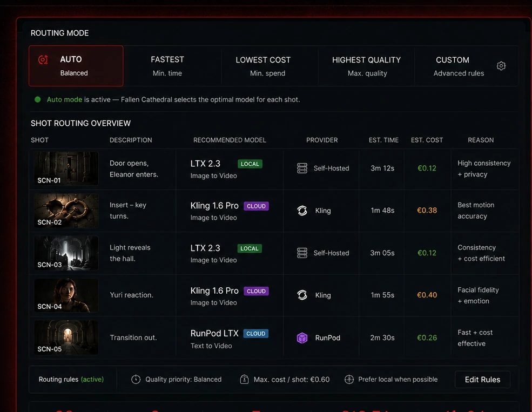Image resolution: width=532 pixels, height=412 pixels.
Task: Click €0.38 cost for SCN-02
Action: pyautogui.click(x=427, y=210)
